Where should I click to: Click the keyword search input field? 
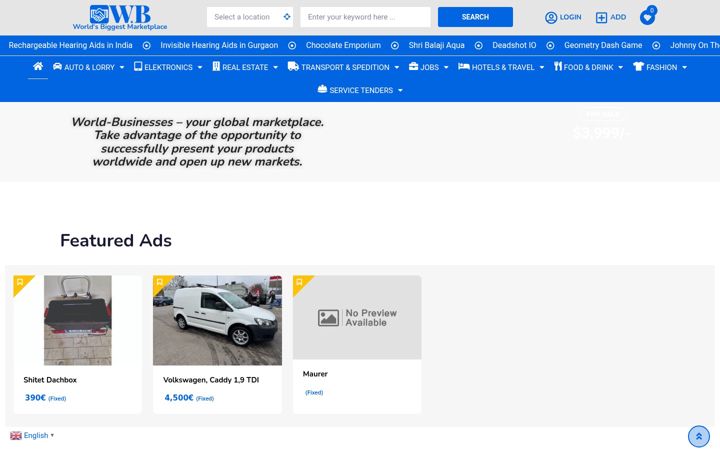click(366, 17)
